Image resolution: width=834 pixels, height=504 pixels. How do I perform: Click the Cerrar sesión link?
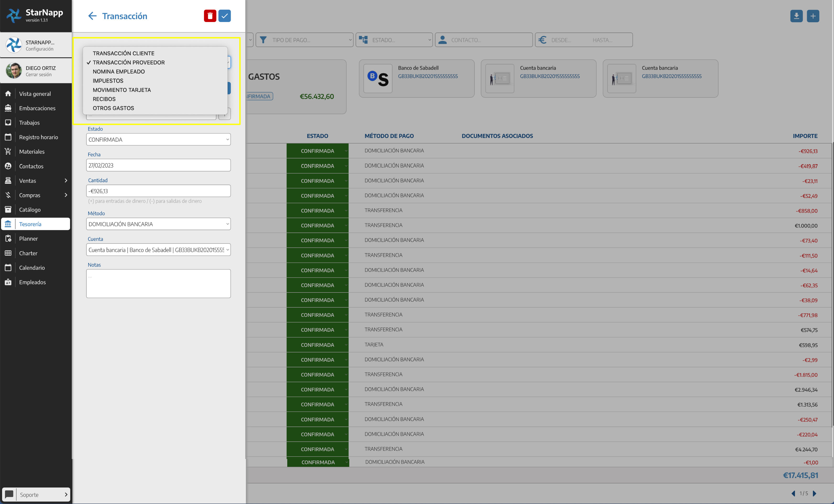pos(38,74)
